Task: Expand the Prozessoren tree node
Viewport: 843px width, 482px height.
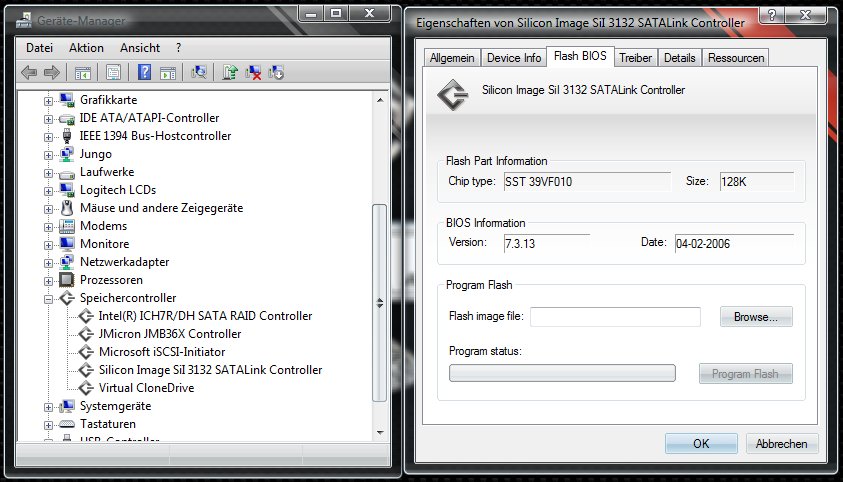Action: (x=48, y=280)
